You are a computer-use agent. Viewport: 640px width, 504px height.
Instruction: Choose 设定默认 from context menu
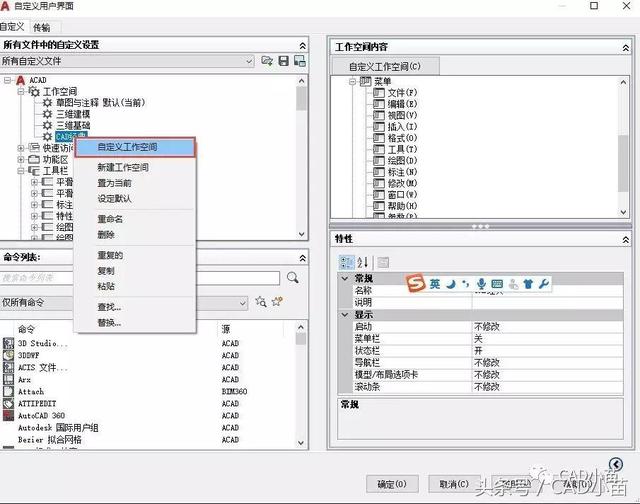click(114, 199)
